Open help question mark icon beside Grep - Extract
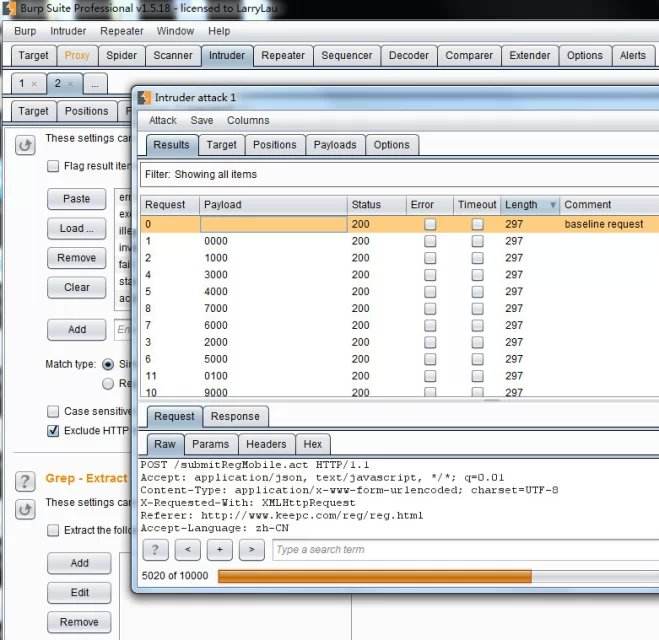Image resolution: width=659 pixels, height=640 pixels. coord(25,481)
